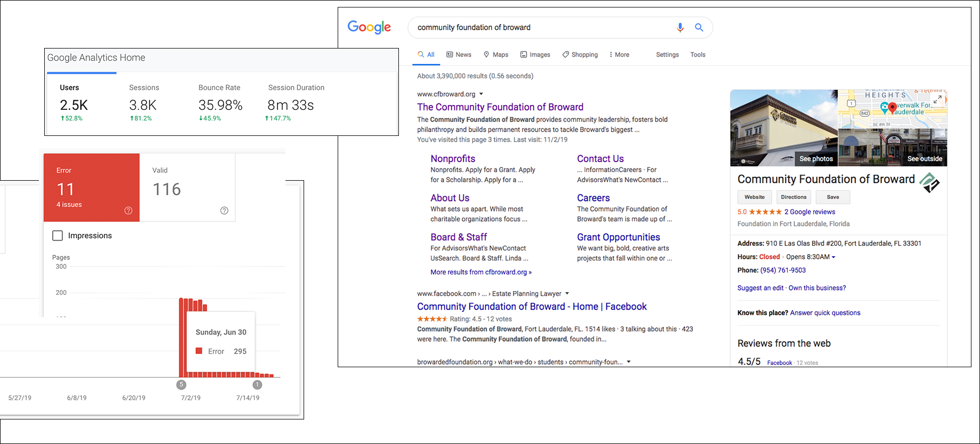The height and width of the screenshot is (444, 980).
Task: Click the www.facebook.com result URL text
Action: (447, 294)
